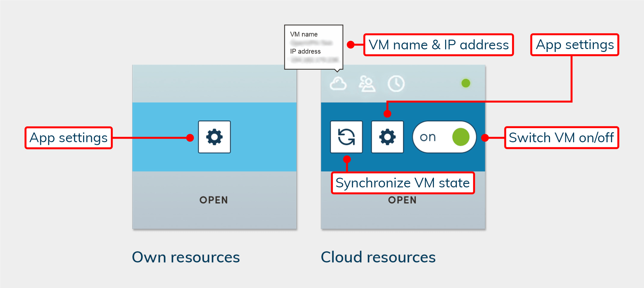Click the cloud icon in the tile header
Viewport: 644px width, 288px height.
338,84
